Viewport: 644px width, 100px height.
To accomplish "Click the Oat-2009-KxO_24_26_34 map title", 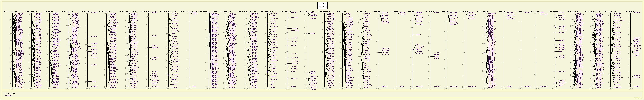I will point(288,11).
